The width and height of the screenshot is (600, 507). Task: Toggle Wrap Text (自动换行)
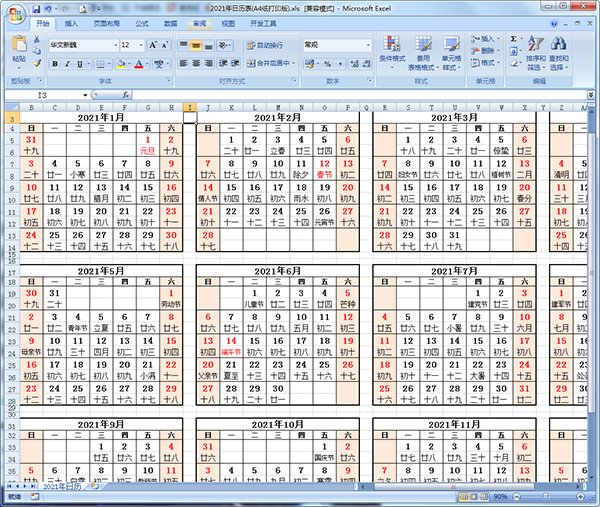coord(265,45)
